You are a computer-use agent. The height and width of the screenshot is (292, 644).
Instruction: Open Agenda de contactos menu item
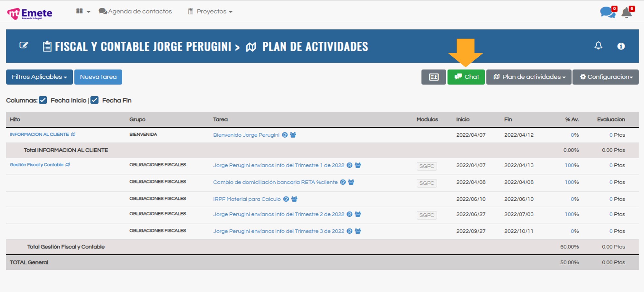pyautogui.click(x=136, y=11)
